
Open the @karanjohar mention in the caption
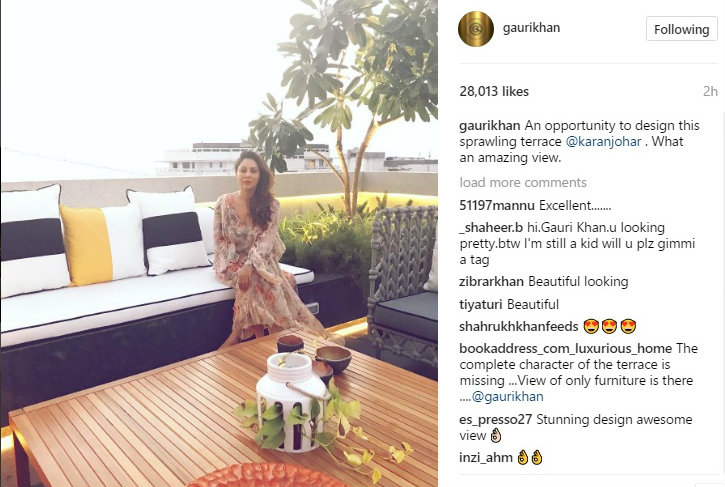(603, 142)
